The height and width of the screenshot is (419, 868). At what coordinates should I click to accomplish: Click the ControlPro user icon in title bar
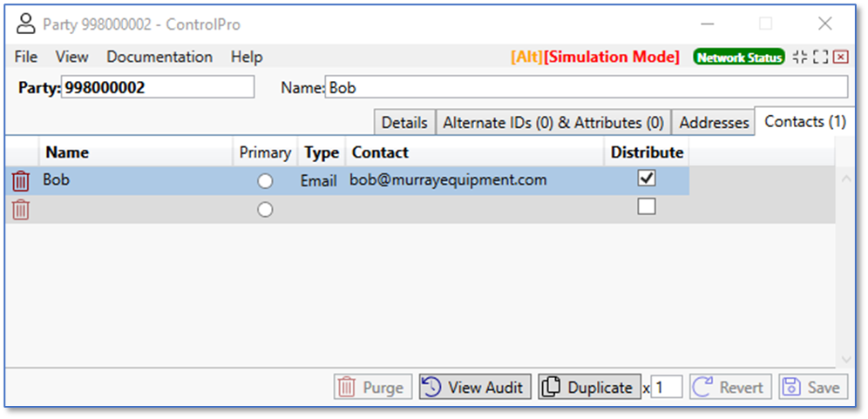tap(28, 24)
